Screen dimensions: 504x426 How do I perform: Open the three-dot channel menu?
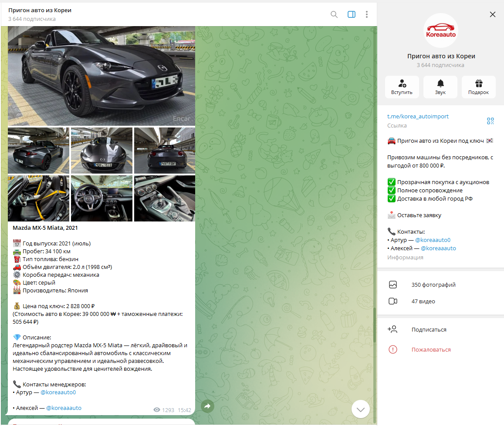pos(366,14)
